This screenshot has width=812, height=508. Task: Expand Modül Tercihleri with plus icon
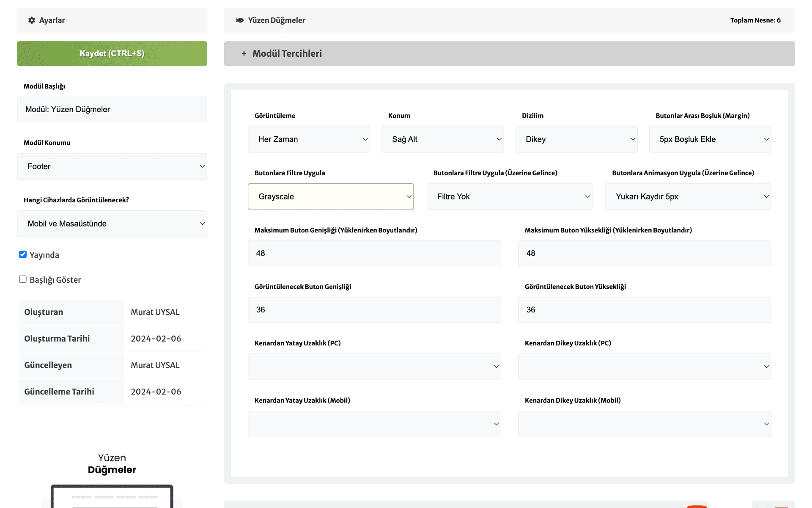244,54
